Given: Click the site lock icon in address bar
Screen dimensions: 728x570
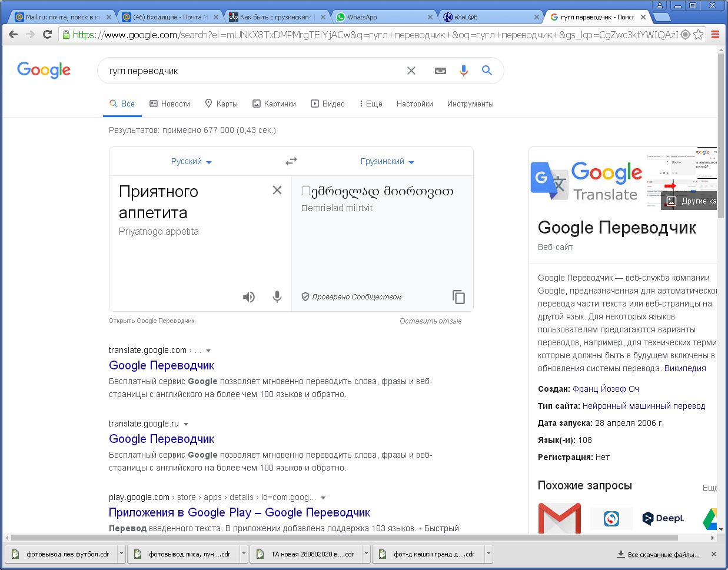Looking at the screenshot, I should click(66, 35).
